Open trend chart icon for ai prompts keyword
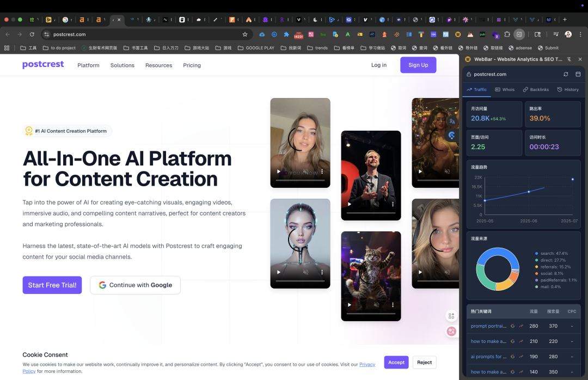Screen dimensions: 588x380 pyautogui.click(x=521, y=357)
